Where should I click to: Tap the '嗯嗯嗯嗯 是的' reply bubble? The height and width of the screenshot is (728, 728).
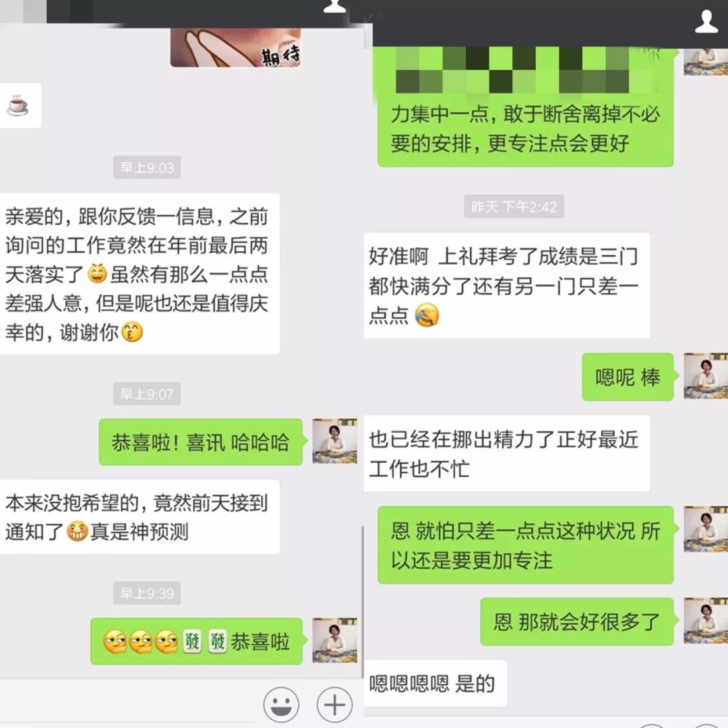click(x=435, y=683)
